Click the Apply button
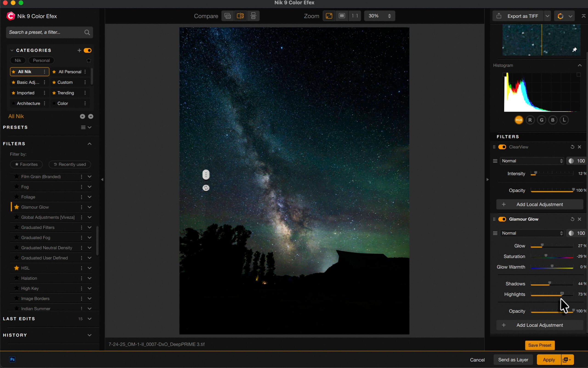 click(x=549, y=360)
